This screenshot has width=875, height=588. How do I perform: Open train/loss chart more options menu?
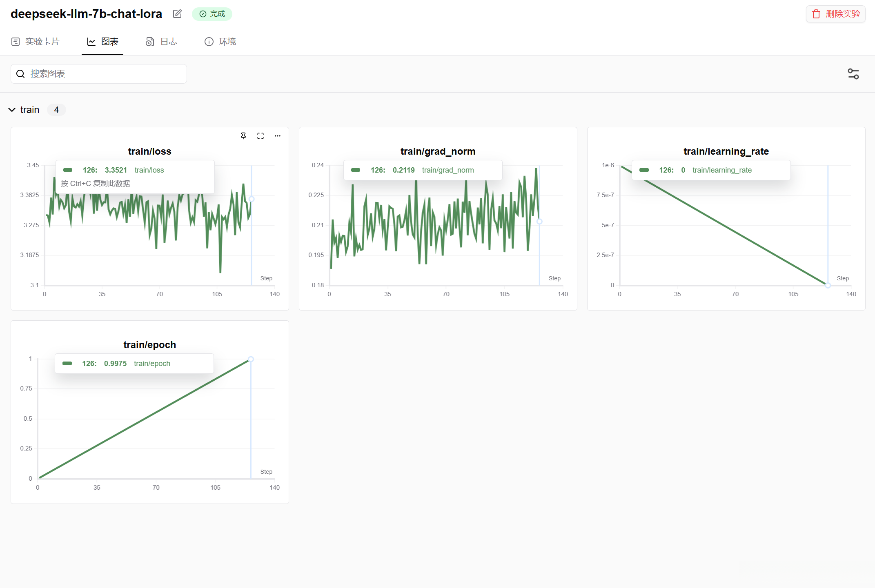[x=278, y=136]
